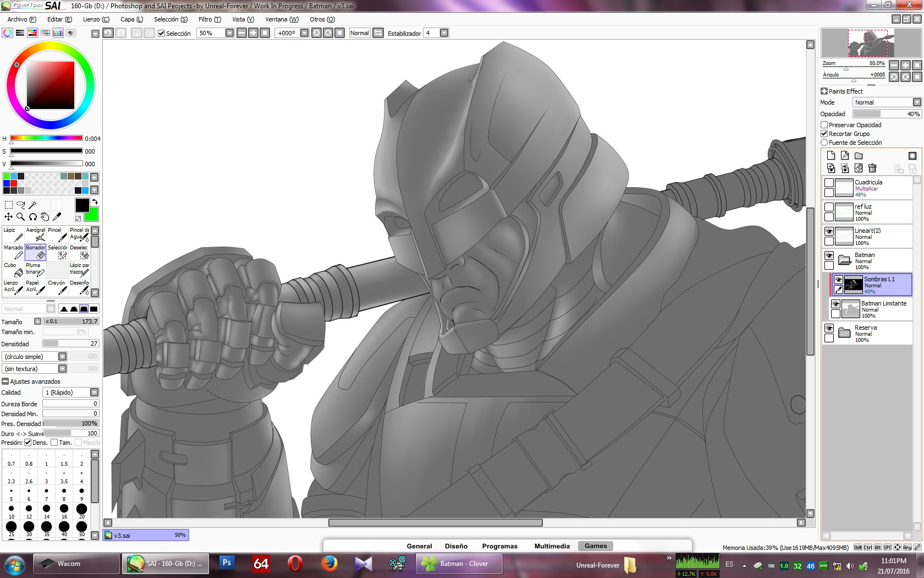Select the hand pan tool

pyautogui.click(x=45, y=217)
